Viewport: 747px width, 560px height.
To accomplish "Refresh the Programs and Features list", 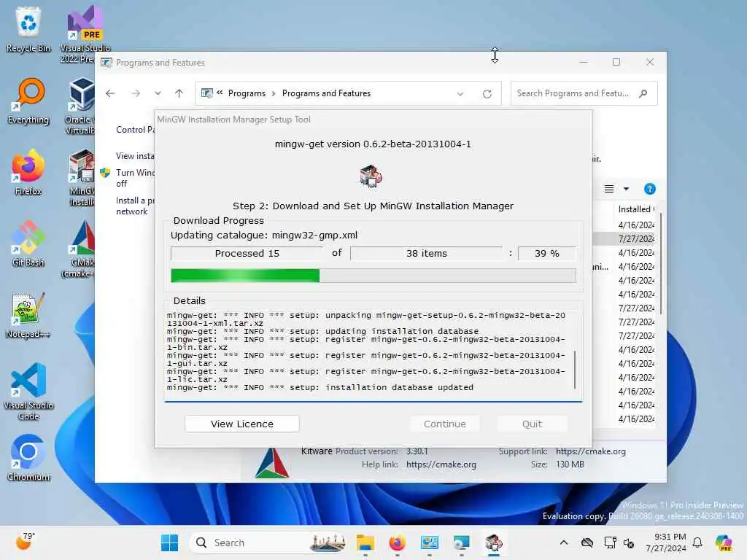I will [487, 94].
